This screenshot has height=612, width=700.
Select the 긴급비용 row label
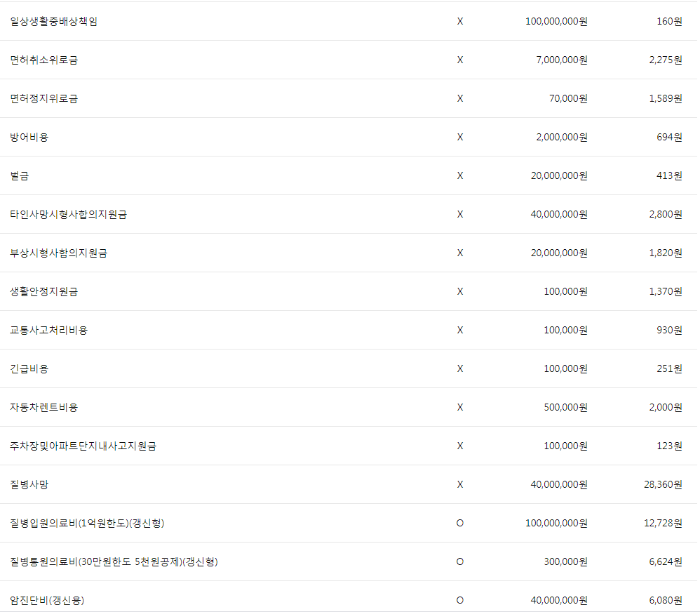(29, 369)
